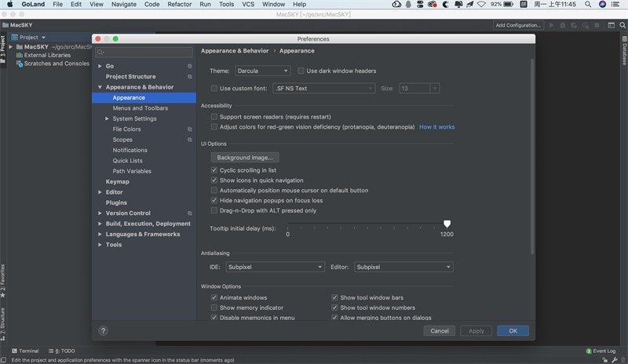Screen dimensions: 628x364
Task: Enable automatic mouse cursor positioning on default button
Action: tap(214, 191)
